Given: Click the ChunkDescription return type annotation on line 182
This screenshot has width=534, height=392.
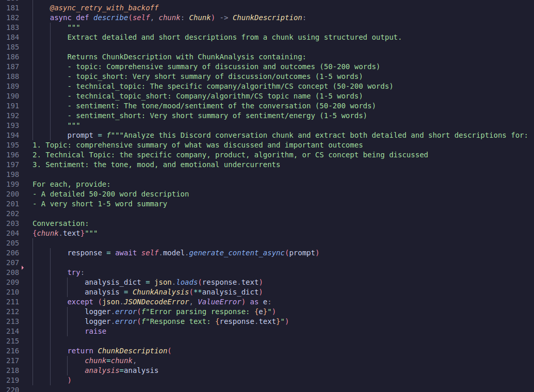Looking at the screenshot, I should tap(267, 18).
